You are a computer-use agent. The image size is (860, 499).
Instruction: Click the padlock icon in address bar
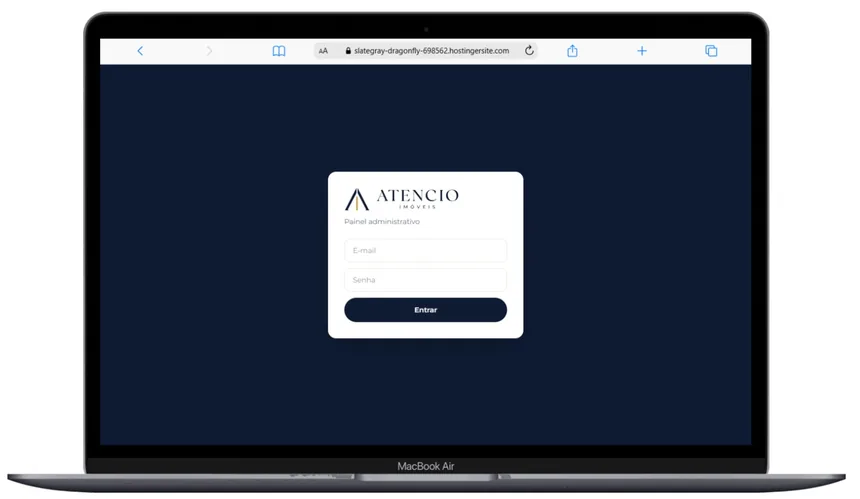click(348, 50)
